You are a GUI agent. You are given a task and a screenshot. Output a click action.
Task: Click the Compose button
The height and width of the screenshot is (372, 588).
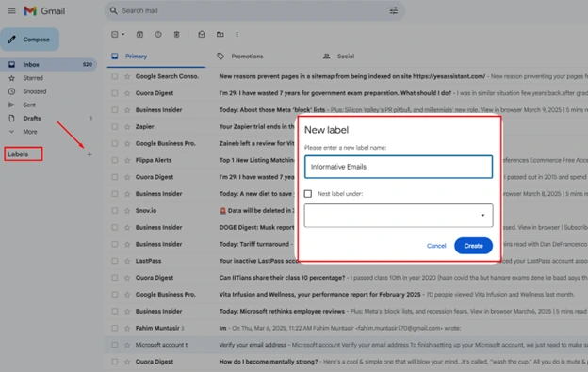(x=29, y=40)
